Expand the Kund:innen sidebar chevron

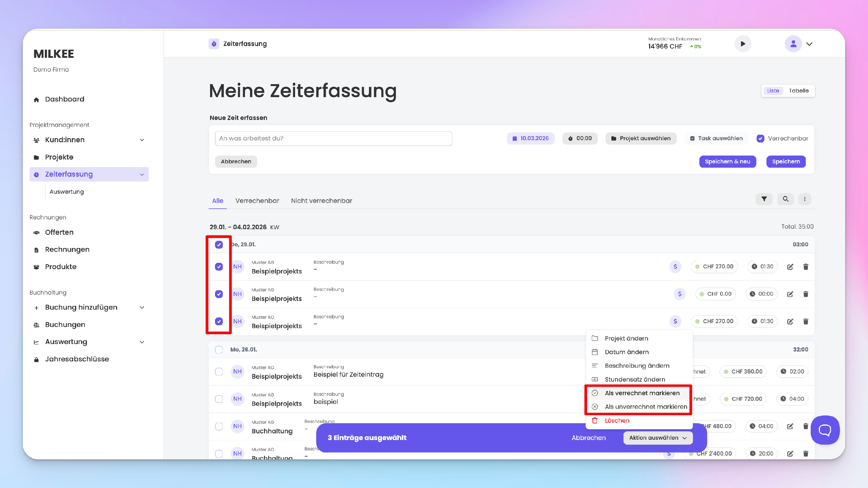(142, 140)
